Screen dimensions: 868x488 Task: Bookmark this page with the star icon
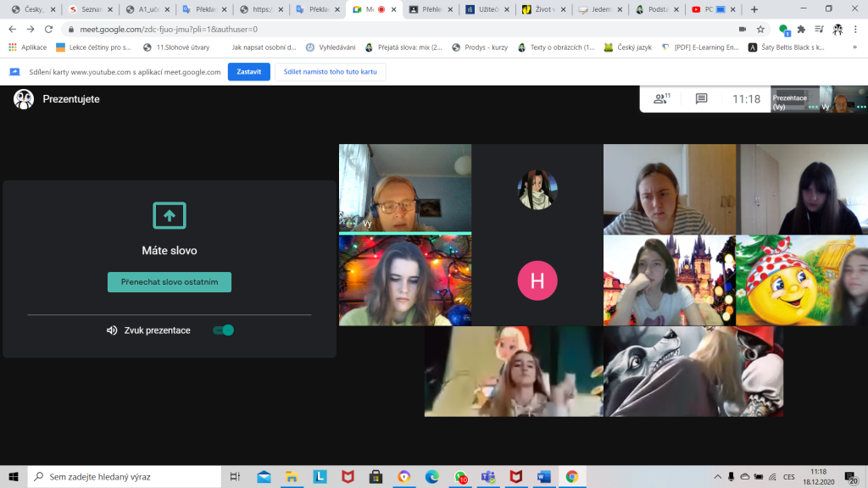[x=760, y=30]
